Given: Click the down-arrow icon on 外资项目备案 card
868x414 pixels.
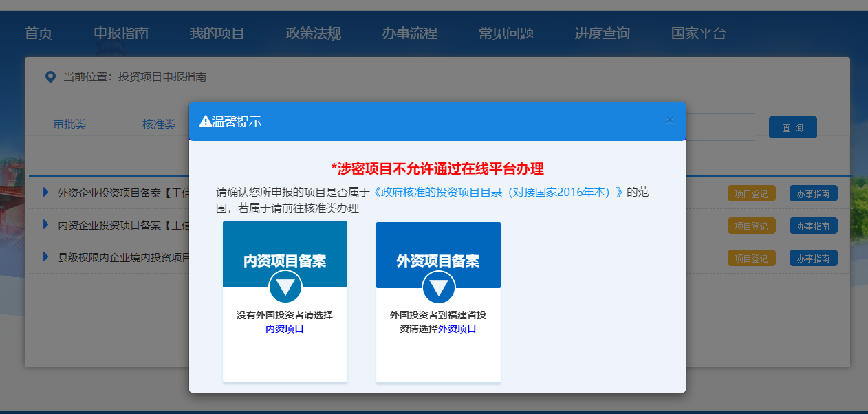Looking at the screenshot, I should click(x=438, y=287).
